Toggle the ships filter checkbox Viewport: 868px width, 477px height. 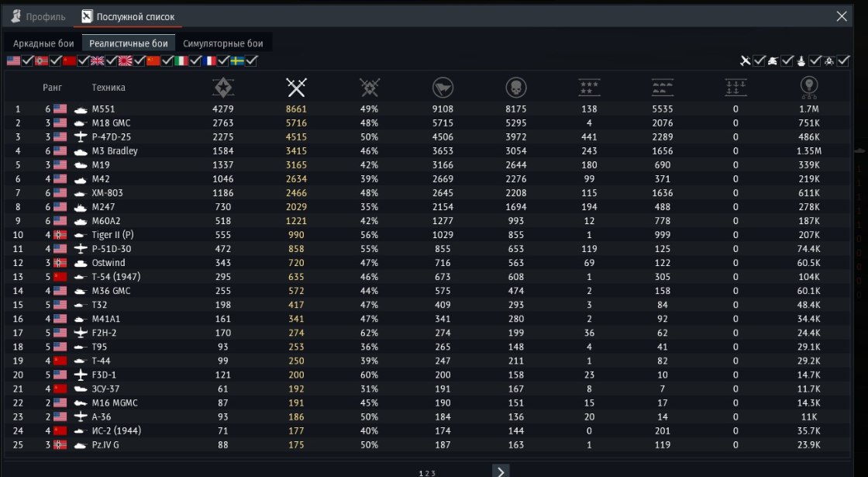[x=815, y=61]
